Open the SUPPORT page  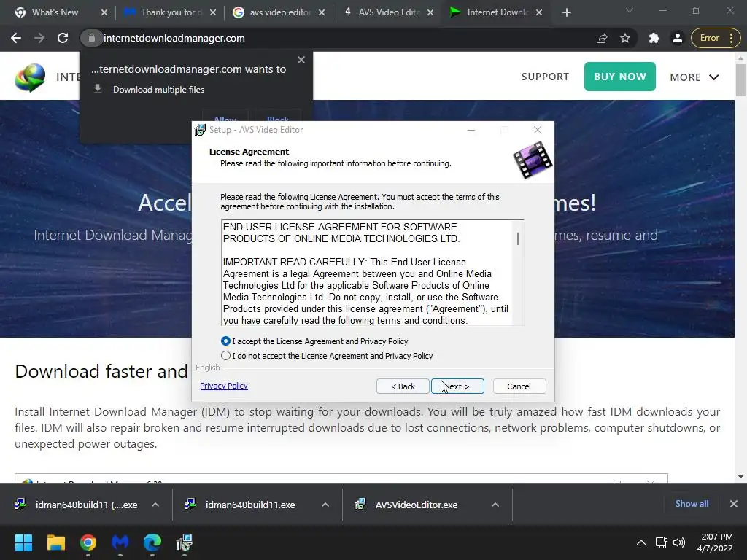[x=545, y=77]
